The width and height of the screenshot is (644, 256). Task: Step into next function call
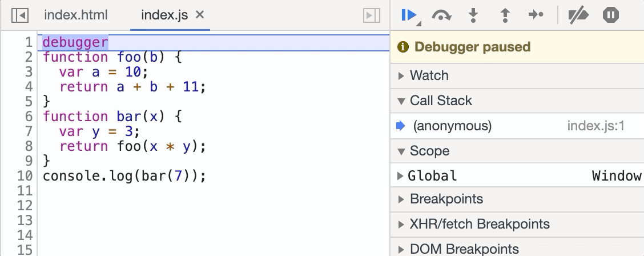coord(473,15)
